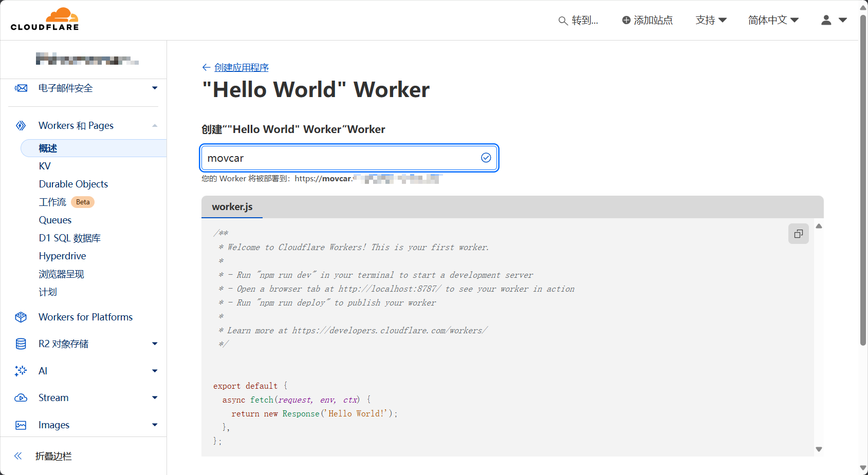This screenshot has width=868, height=475.
Task: Click the Workers for Platforms cube icon
Action: 21,317
